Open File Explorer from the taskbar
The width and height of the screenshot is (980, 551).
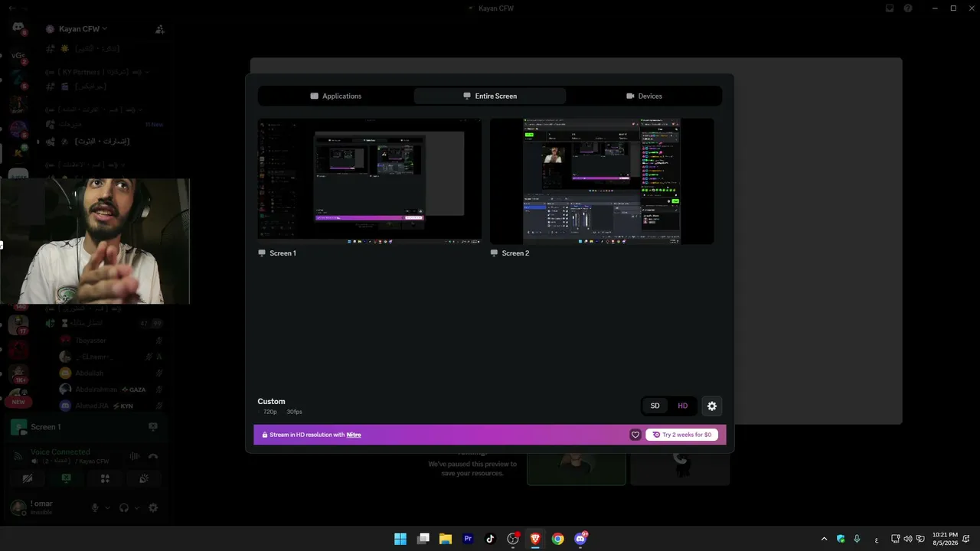(x=446, y=539)
